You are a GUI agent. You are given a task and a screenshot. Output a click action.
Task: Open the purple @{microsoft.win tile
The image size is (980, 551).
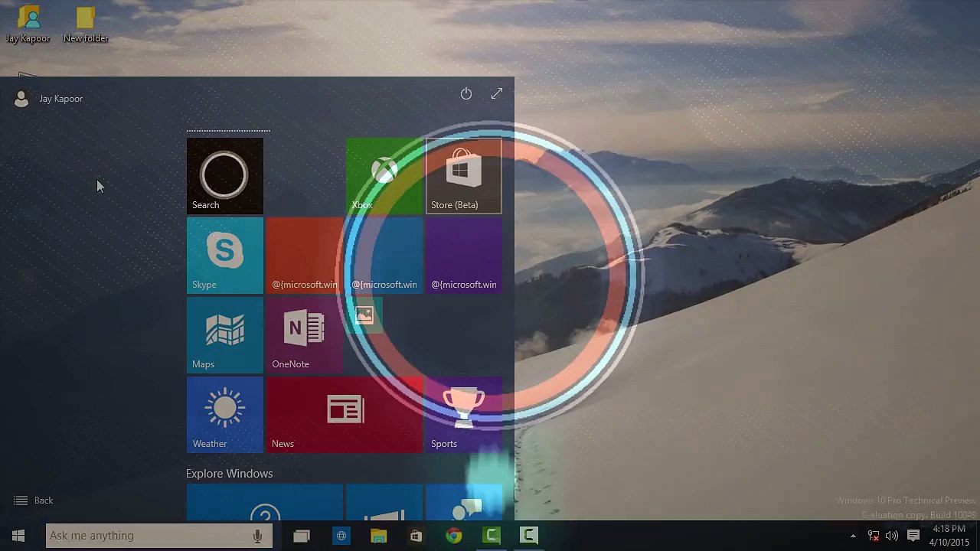coord(463,255)
